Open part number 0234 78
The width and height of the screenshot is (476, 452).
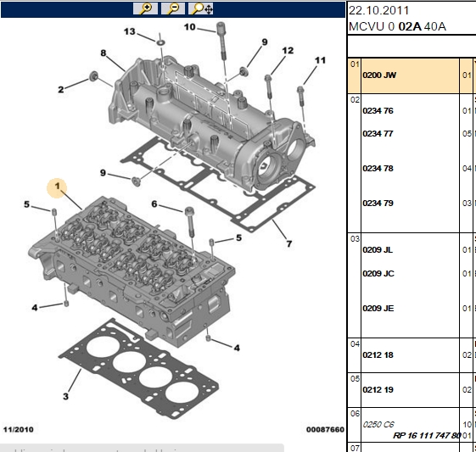378,169
